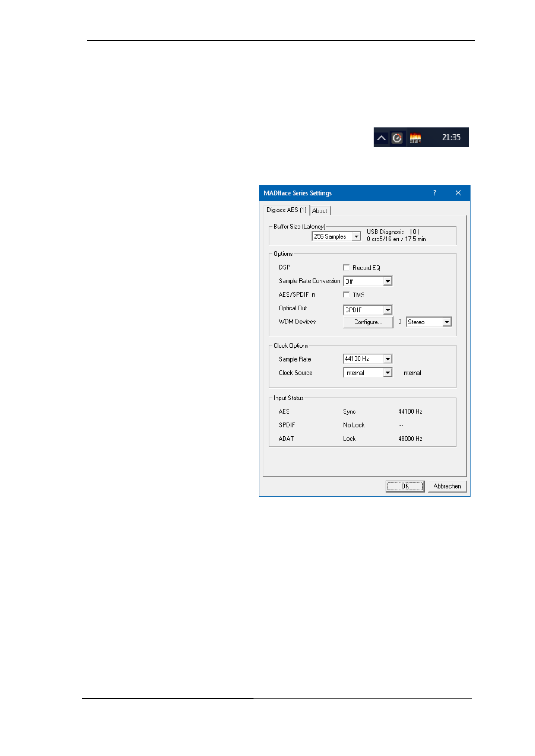
Task: Open the Clock Source Internal dropdown
Action: 368,373
